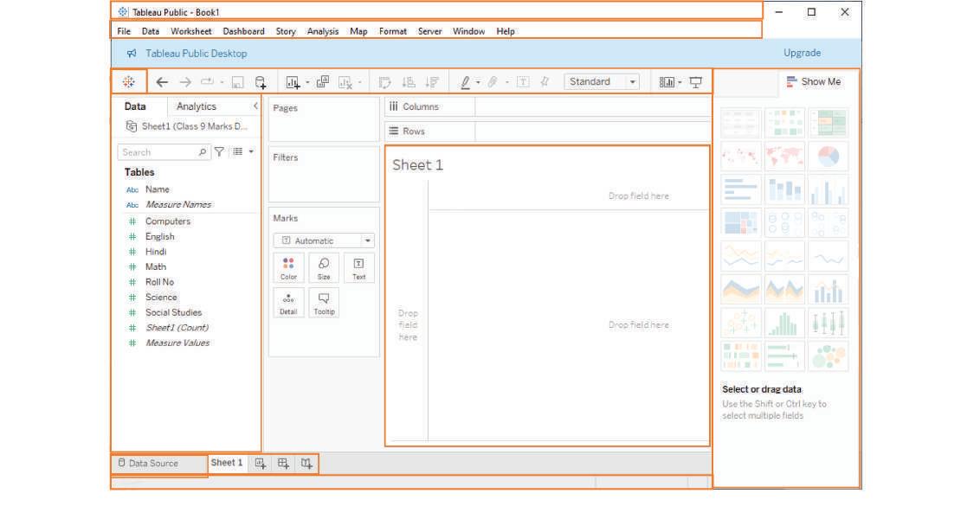980x519 pixels.
Task: Click the Sheet1 (Class 9 Marks D... data source
Action: pos(187,126)
